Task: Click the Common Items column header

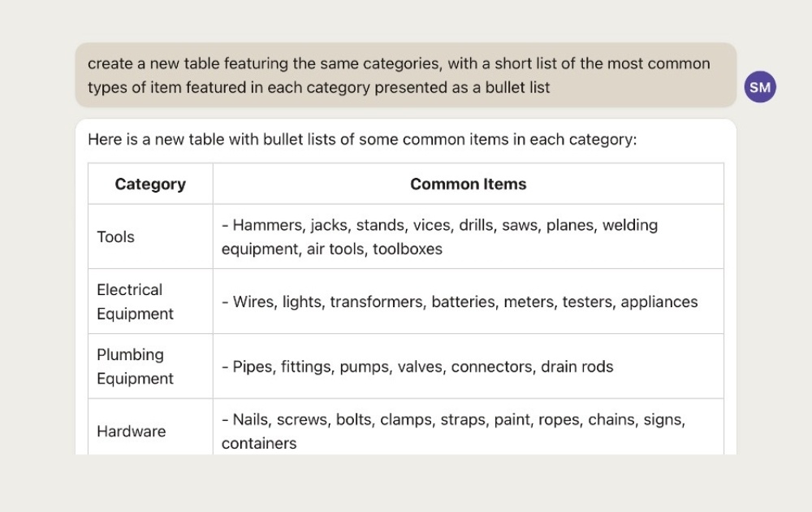Action: point(469,184)
